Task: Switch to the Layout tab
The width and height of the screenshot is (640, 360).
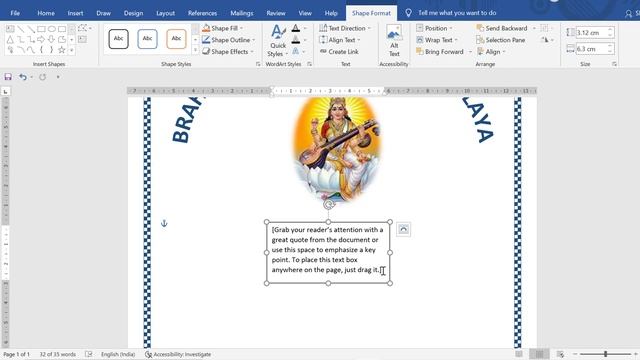Action: pyautogui.click(x=165, y=13)
